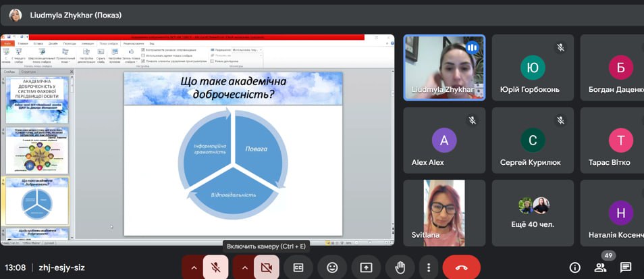Click Сергей Курилюк participant tile
The height and width of the screenshot is (279, 644).
[x=533, y=140]
